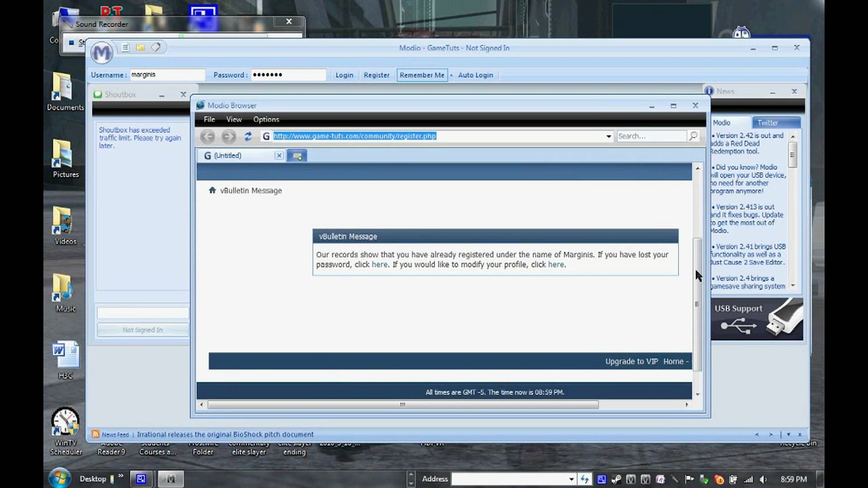
Task: Open the Music folder on desktop
Action: pyautogui.click(x=65, y=293)
